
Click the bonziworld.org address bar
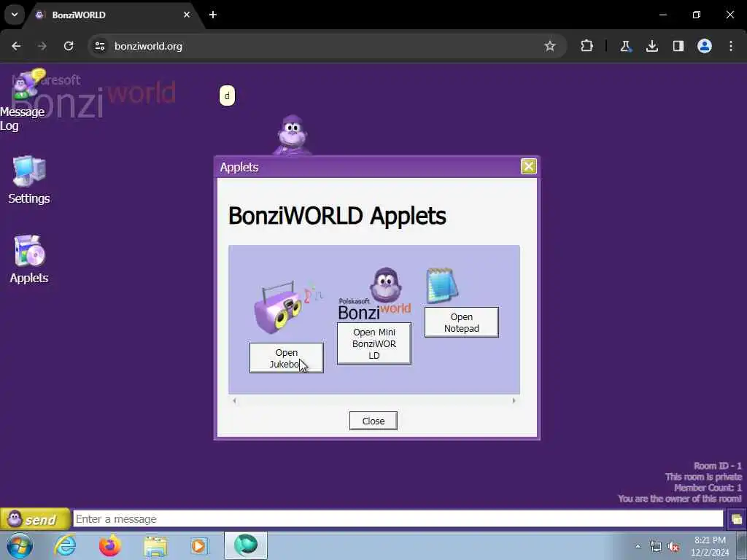tap(328, 46)
